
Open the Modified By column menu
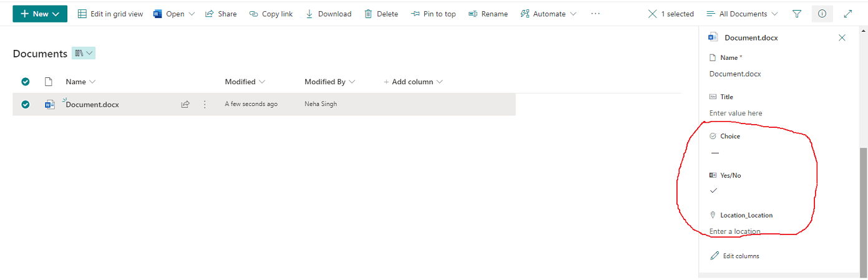(x=330, y=82)
